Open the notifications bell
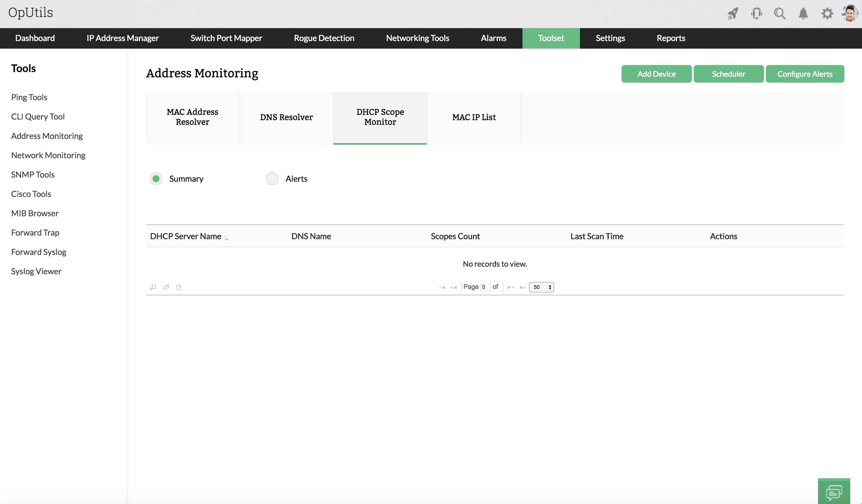Image resolution: width=862 pixels, height=504 pixels. pyautogui.click(x=803, y=14)
